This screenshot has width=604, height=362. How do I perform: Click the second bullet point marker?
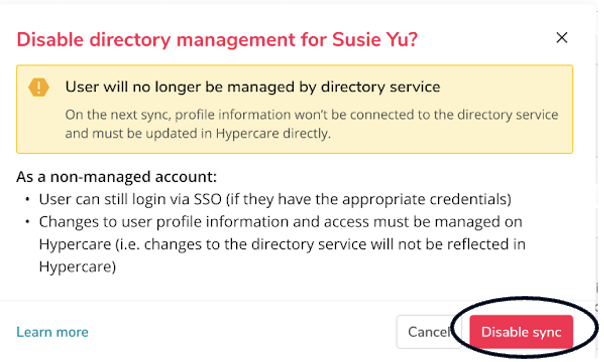pyautogui.click(x=27, y=222)
